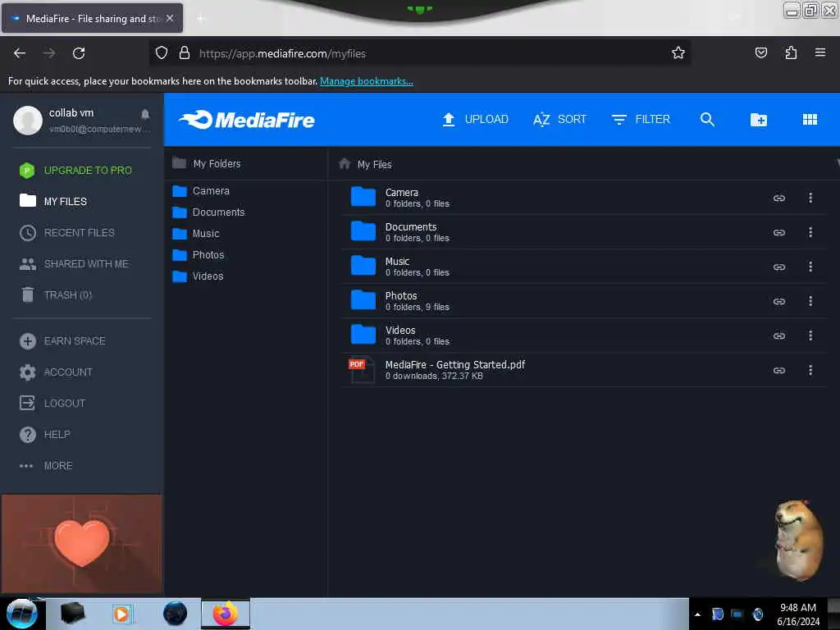This screenshot has width=840, height=630.
Task: Click the PDF icon for Getting Started file
Action: [360, 370]
